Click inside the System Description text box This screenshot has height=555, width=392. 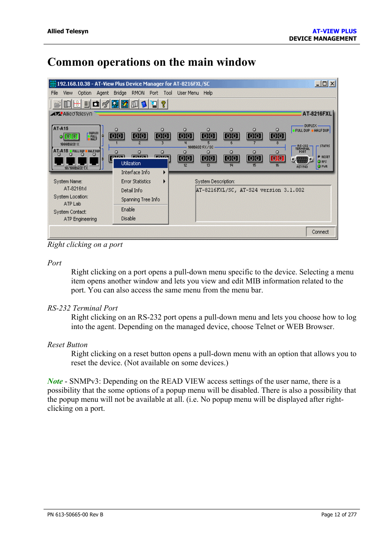click(263, 203)
